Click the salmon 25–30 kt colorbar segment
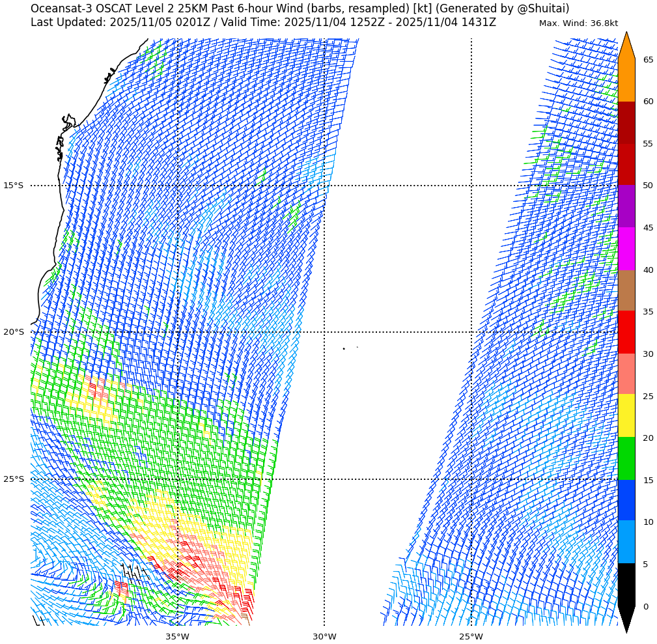Image resolution: width=657 pixels, height=644 pixels. tap(626, 374)
